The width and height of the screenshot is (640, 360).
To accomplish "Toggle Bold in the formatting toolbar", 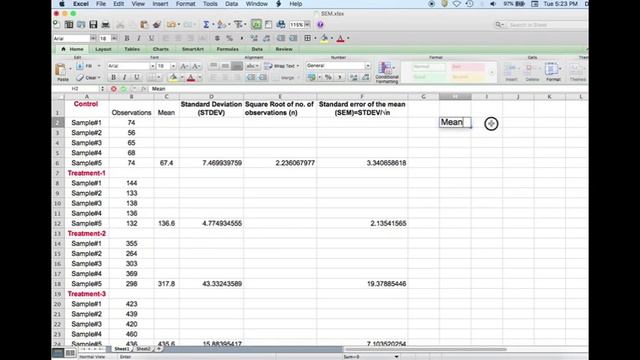I will click(x=127, y=38).
